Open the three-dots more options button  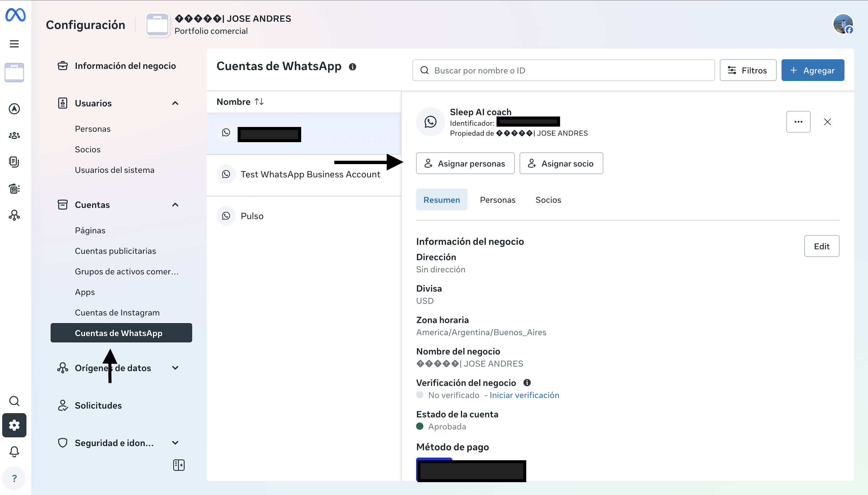[798, 122]
